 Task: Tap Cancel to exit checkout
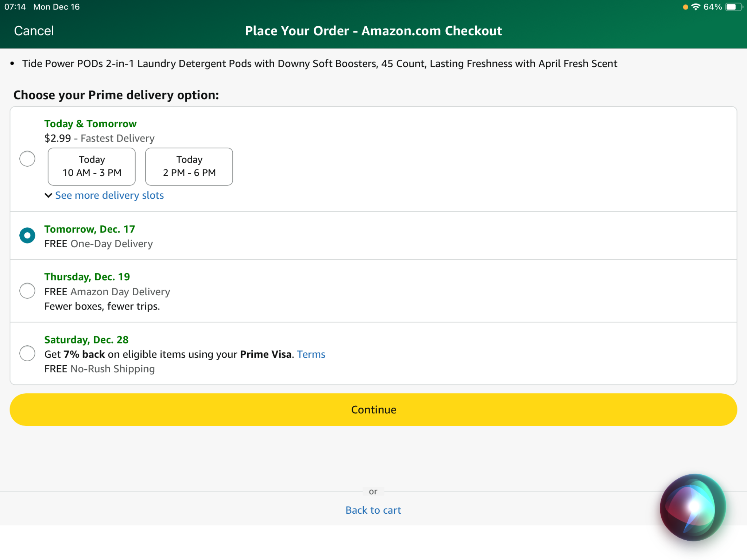pyautogui.click(x=34, y=31)
